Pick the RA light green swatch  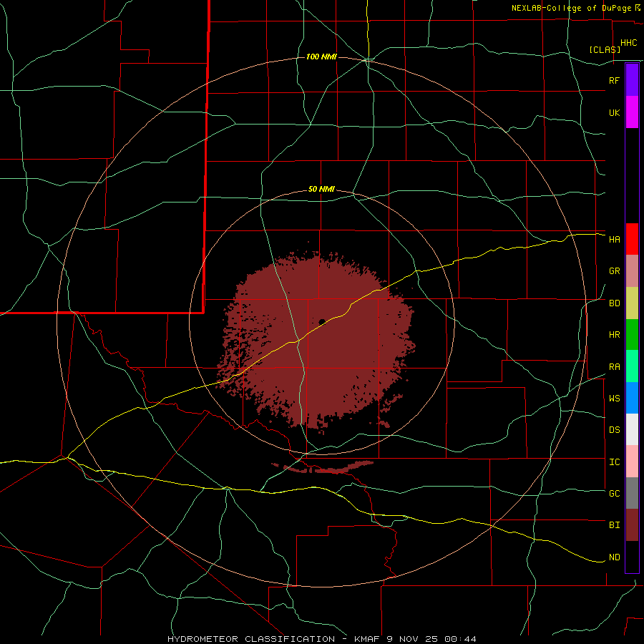pos(632,366)
